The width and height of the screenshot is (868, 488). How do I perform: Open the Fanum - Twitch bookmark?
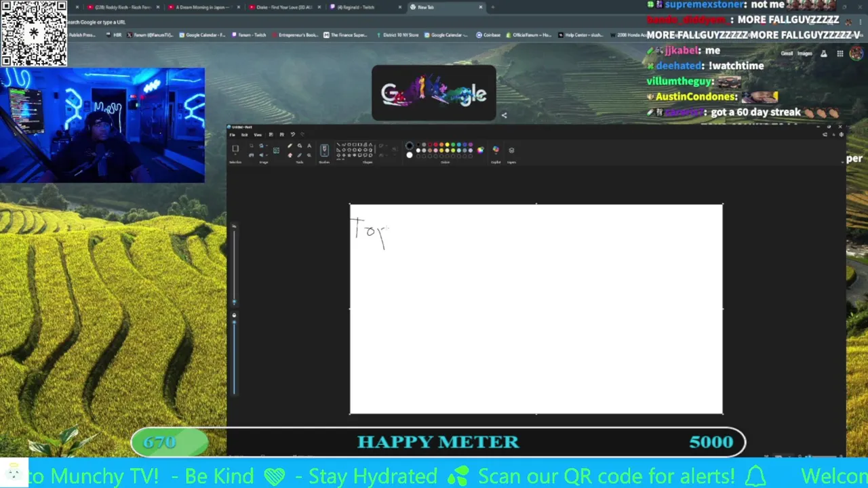249,35
